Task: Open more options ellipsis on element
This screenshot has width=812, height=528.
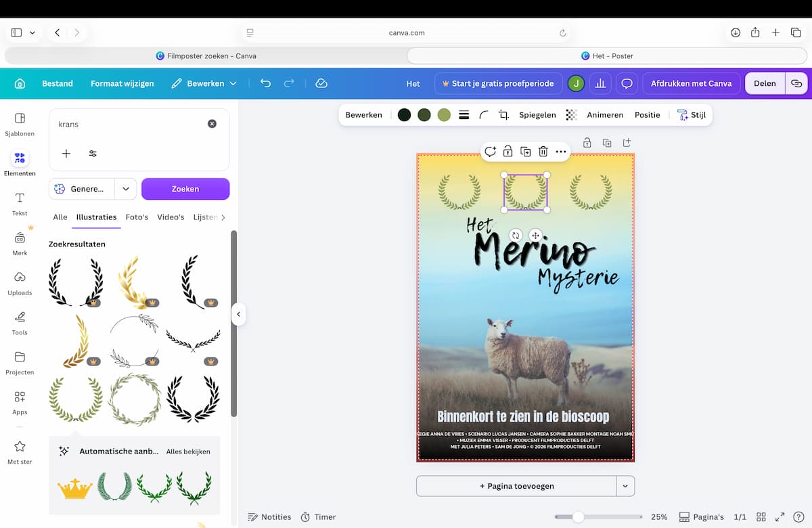Action: (x=560, y=152)
